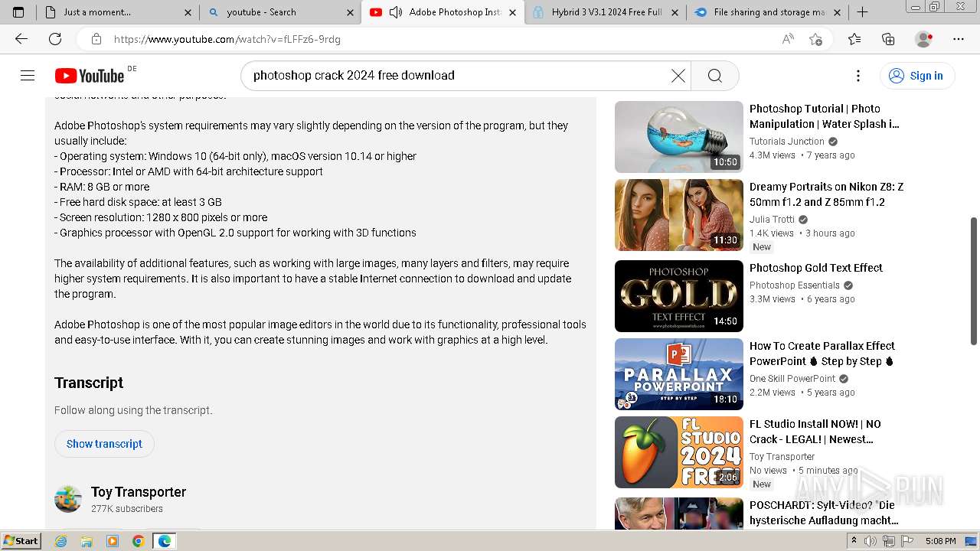Open Dreamy Portraits on Nikon Z8 title

pos(826,194)
